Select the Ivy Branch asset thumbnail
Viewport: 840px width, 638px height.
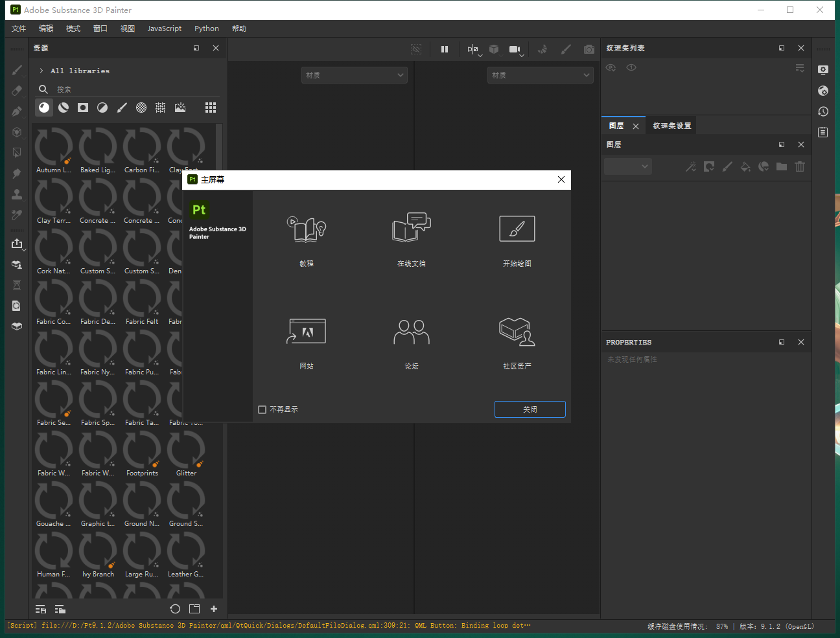coord(98,554)
